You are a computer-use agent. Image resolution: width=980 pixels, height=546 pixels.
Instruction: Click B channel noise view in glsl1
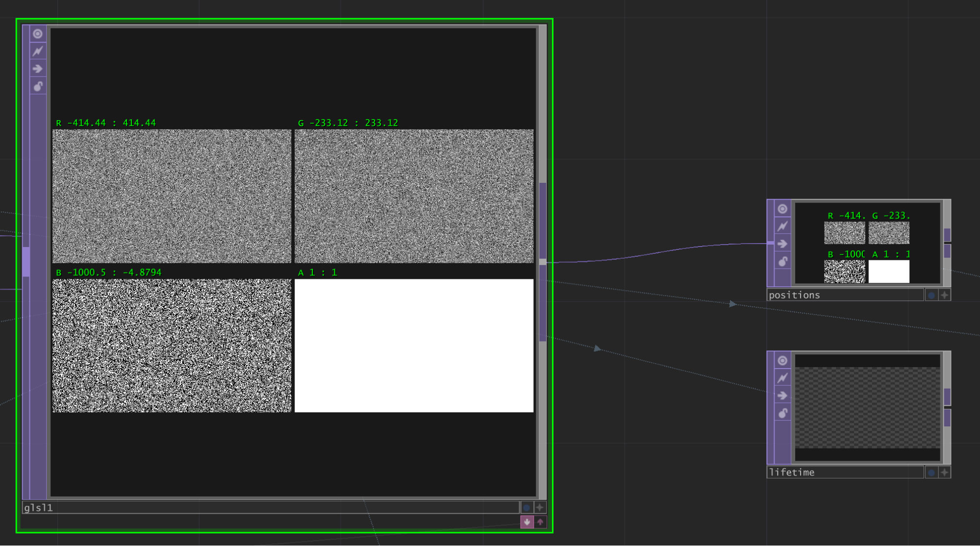click(172, 346)
